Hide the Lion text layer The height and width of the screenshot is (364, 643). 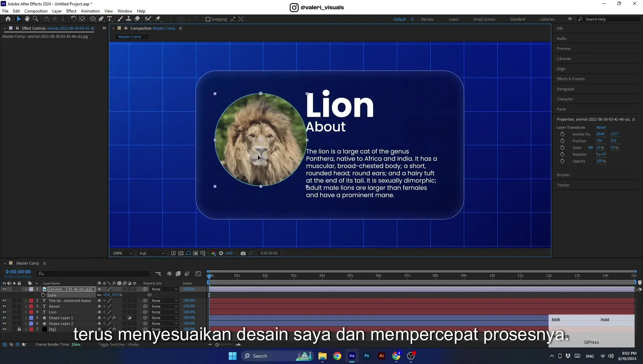4,312
